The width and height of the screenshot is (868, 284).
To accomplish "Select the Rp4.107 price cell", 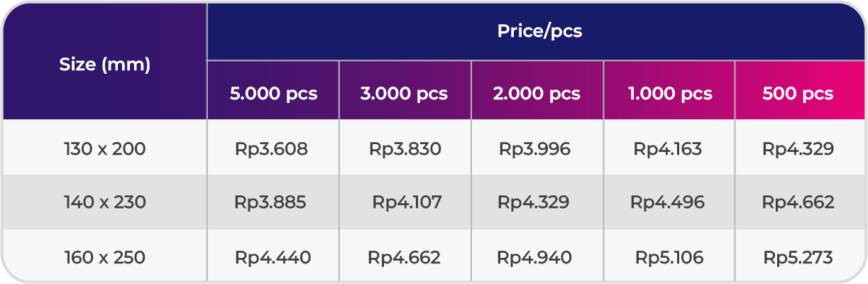I will [405, 202].
